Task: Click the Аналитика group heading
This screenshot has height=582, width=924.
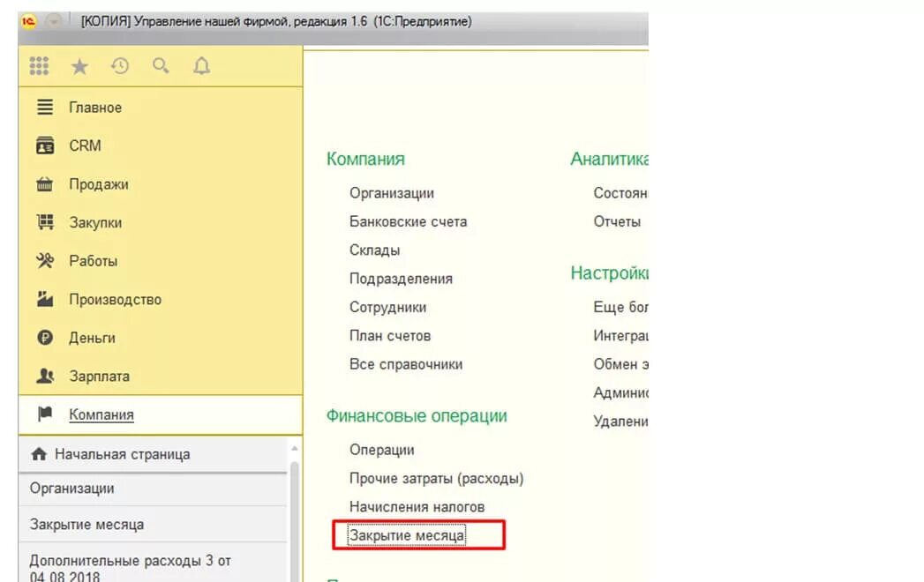Action: (609, 159)
